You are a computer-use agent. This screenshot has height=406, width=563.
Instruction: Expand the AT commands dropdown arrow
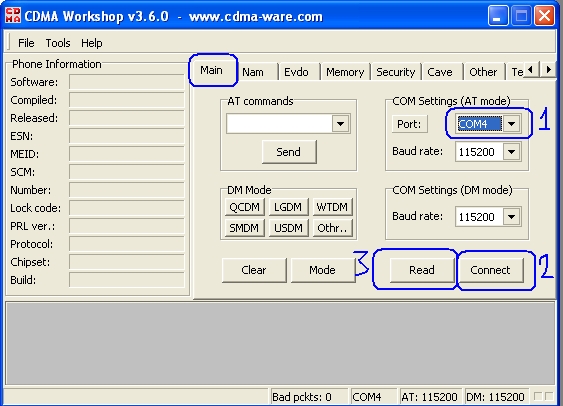pos(340,124)
